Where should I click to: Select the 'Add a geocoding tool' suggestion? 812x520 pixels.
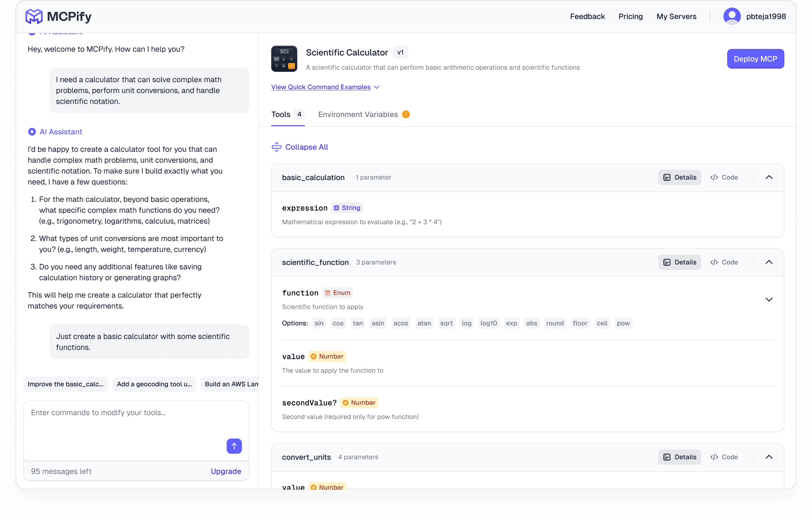tap(154, 384)
